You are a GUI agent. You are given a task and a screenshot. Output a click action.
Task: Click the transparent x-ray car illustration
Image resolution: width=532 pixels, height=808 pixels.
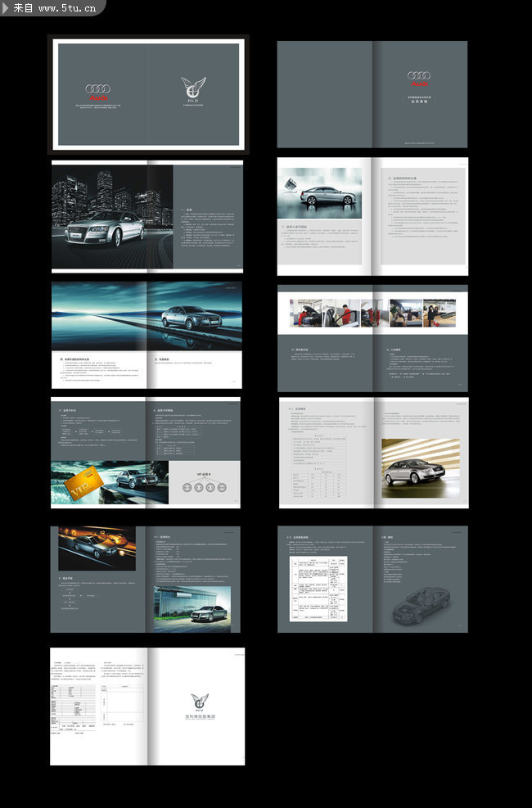point(422,605)
